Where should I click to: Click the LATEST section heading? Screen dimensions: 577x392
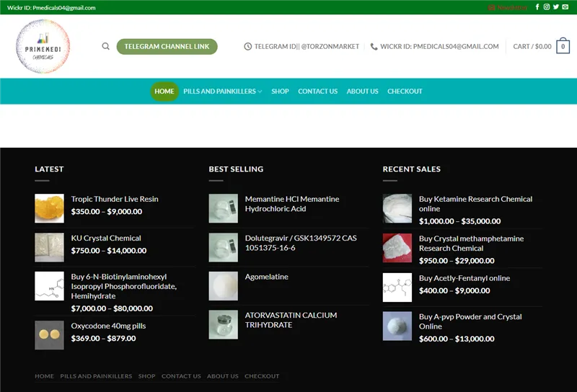pyautogui.click(x=49, y=169)
